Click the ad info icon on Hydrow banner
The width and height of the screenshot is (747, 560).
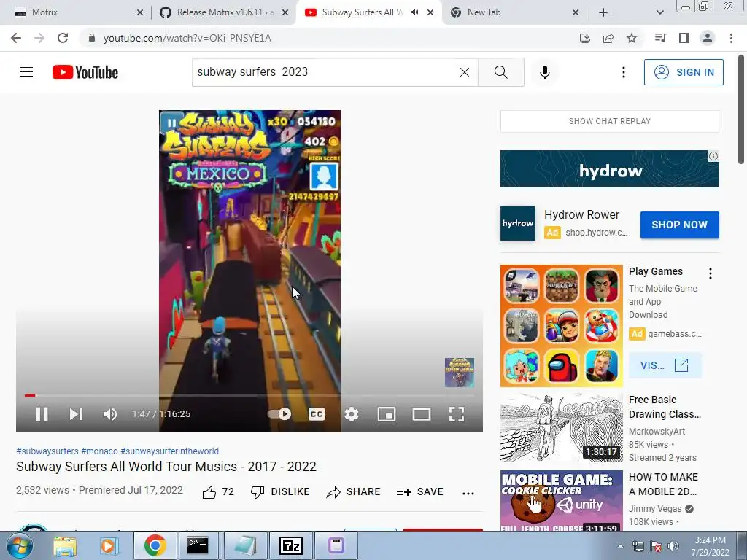click(x=713, y=156)
